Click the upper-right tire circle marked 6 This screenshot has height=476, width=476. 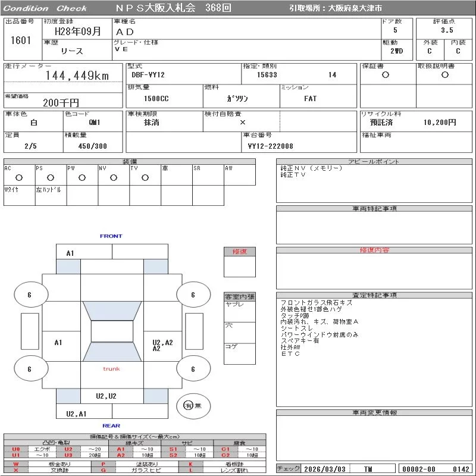coord(193,295)
